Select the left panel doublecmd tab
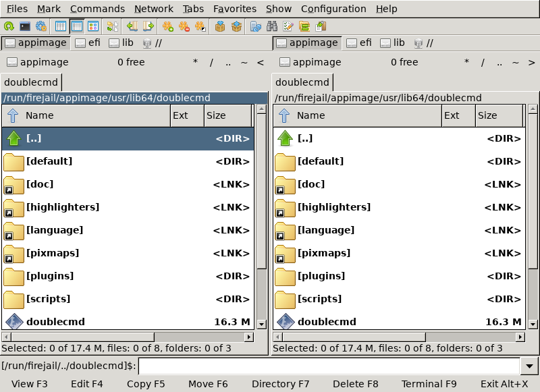Image resolution: width=540 pixels, height=392 pixels. tap(31, 82)
